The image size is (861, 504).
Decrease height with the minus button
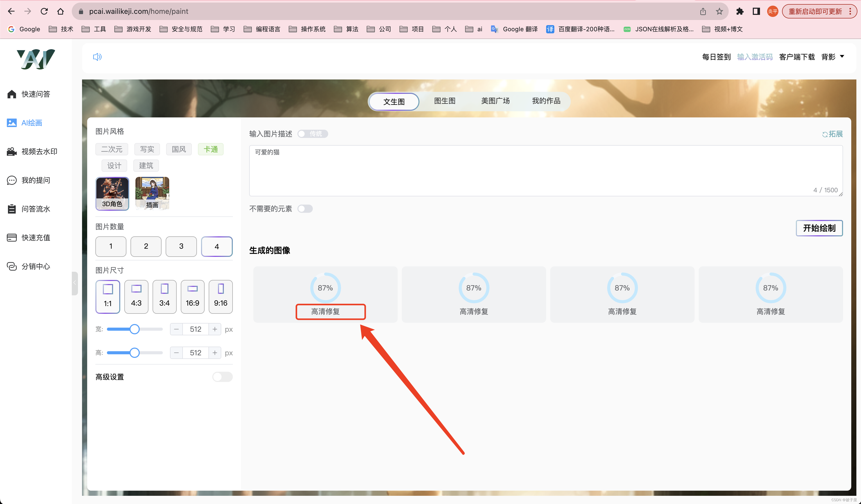(176, 353)
